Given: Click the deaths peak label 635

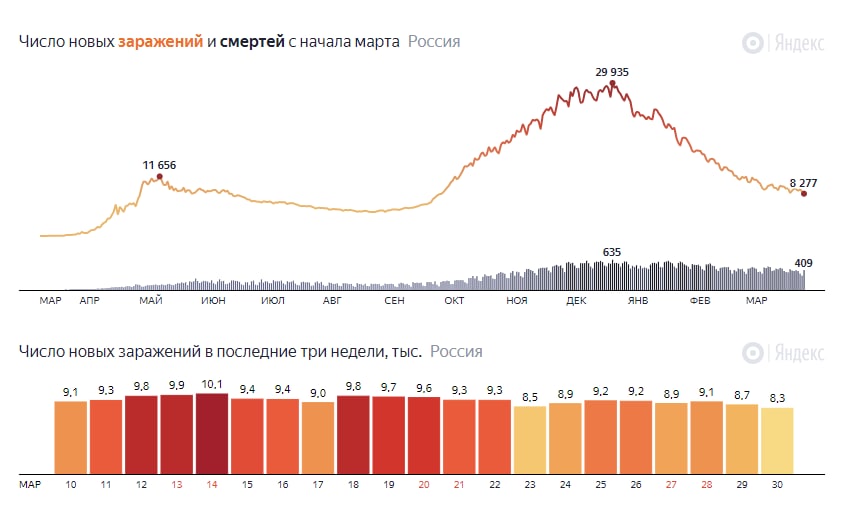Looking at the screenshot, I should (612, 252).
